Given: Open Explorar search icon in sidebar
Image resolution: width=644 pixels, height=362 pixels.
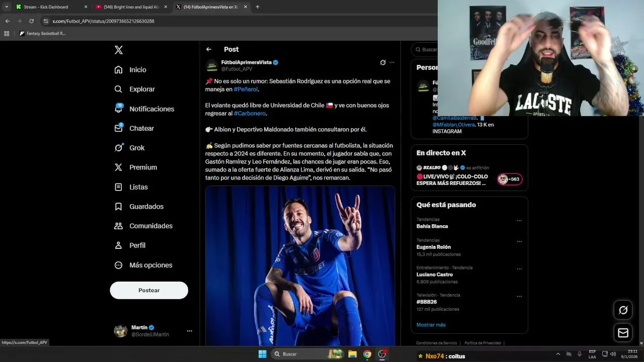Looking at the screenshot, I should (118, 89).
